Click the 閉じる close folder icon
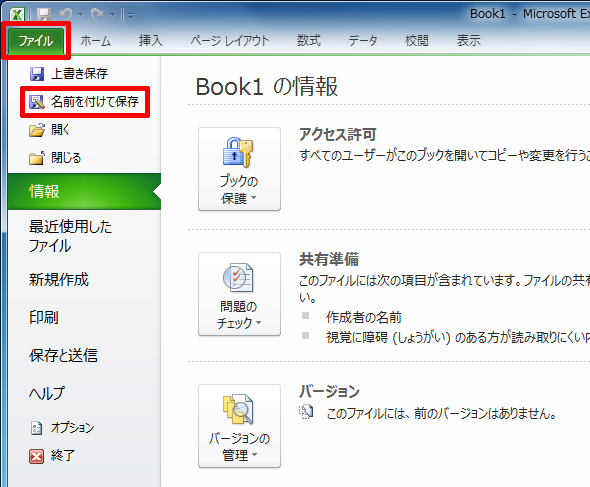 pyautogui.click(x=37, y=158)
